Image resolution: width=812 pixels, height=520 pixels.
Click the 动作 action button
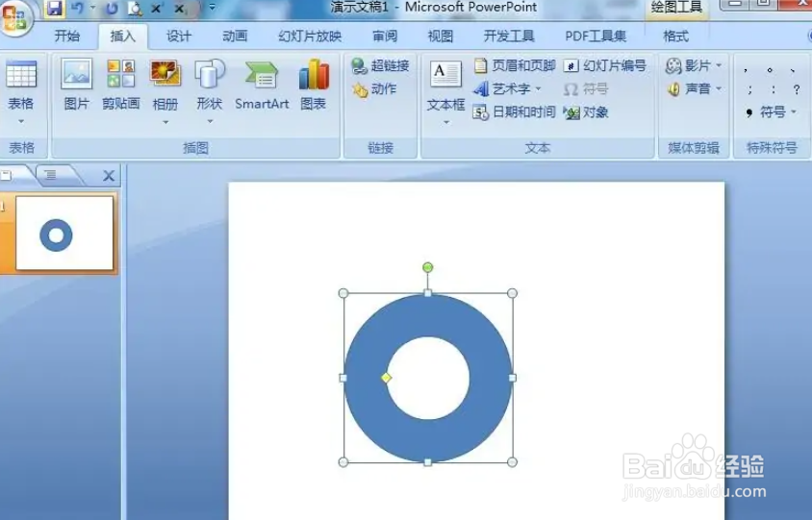(374, 89)
